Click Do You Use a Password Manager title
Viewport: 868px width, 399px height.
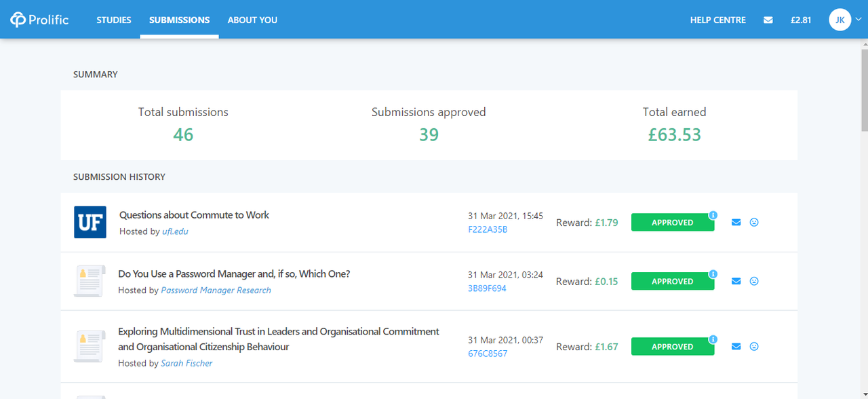click(234, 274)
